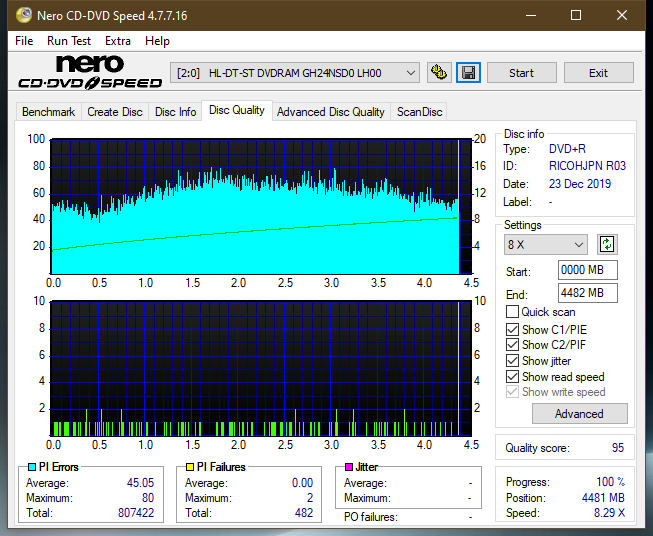This screenshot has height=536, width=653.
Task: Click the Show write speed checkbox
Action: point(512,392)
